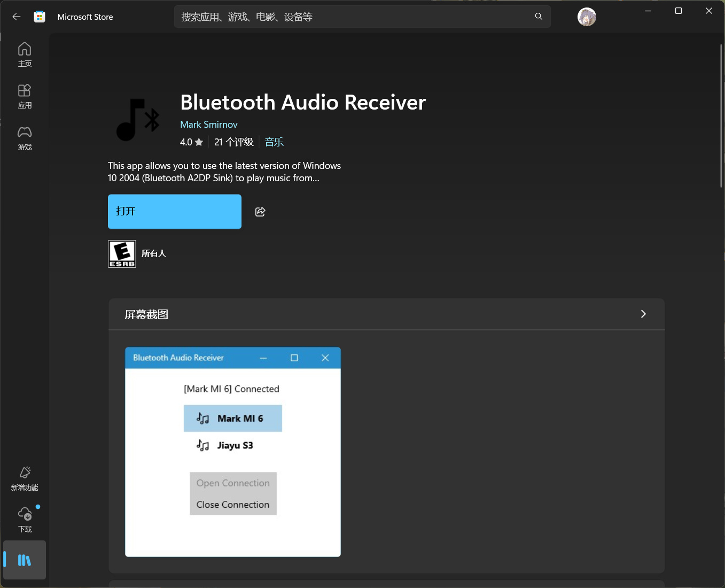The image size is (725, 588).
Task: Open the app screenshot thumbnail
Action: pyautogui.click(x=233, y=452)
